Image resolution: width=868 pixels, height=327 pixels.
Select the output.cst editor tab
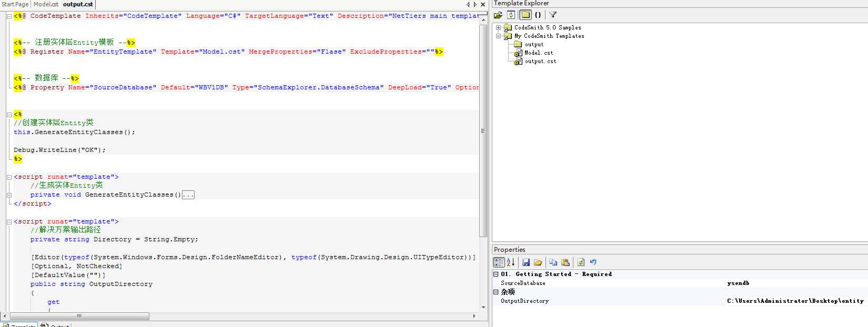(78, 4)
